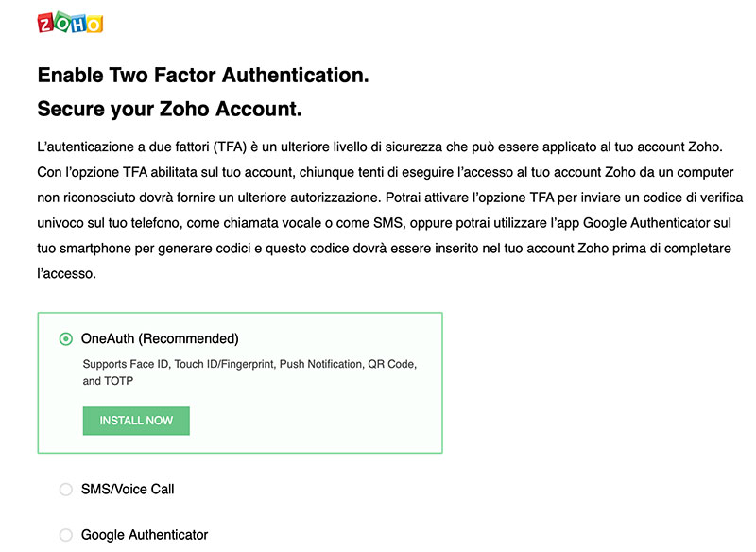The height and width of the screenshot is (552, 756).
Task: Select the OneAuth (Recommended) radio button
Action: point(66,339)
